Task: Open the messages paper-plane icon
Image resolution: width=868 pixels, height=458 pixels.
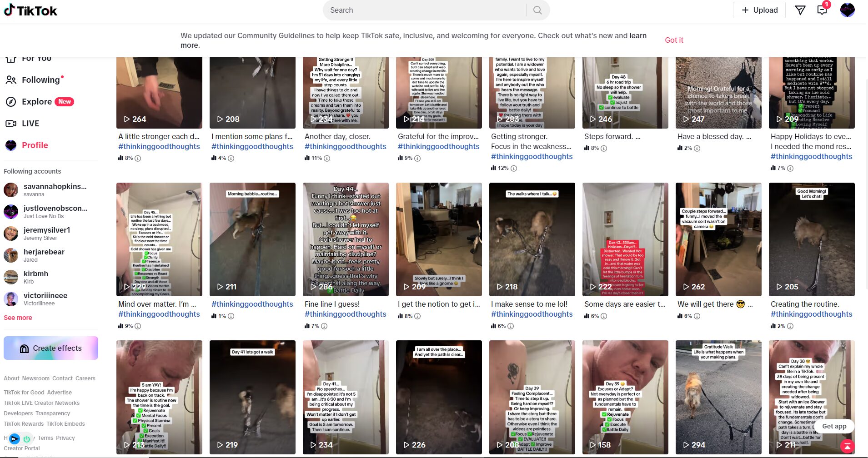Action: pyautogui.click(x=800, y=10)
